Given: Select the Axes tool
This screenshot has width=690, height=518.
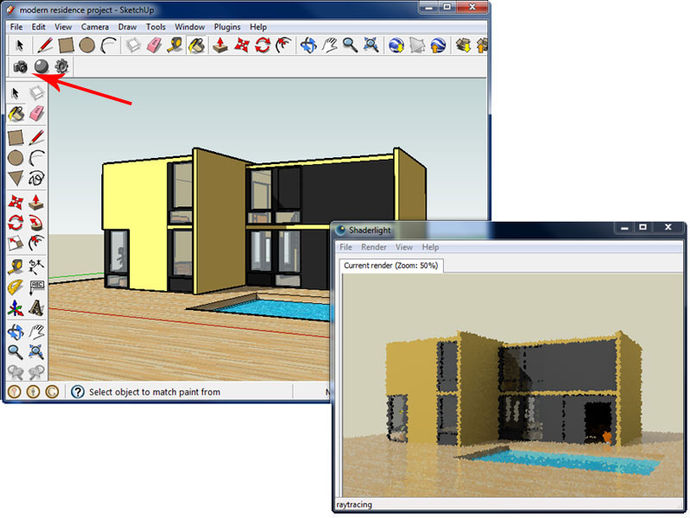Looking at the screenshot, I should point(16,308).
